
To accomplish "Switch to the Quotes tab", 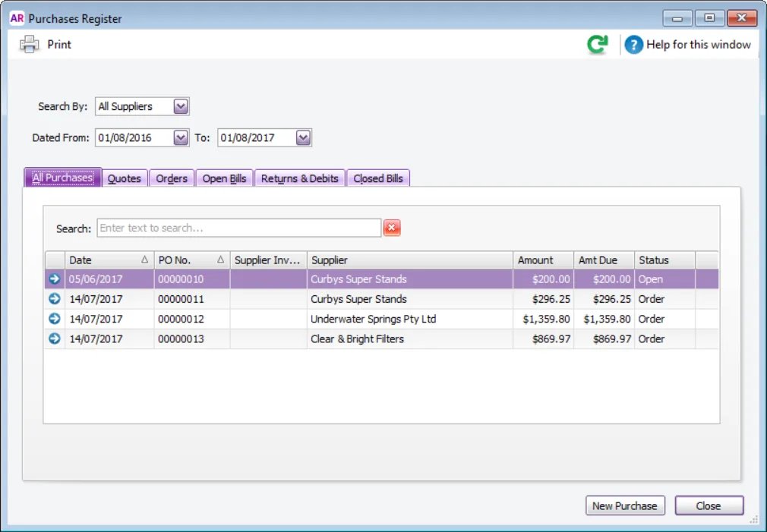I will 125,178.
